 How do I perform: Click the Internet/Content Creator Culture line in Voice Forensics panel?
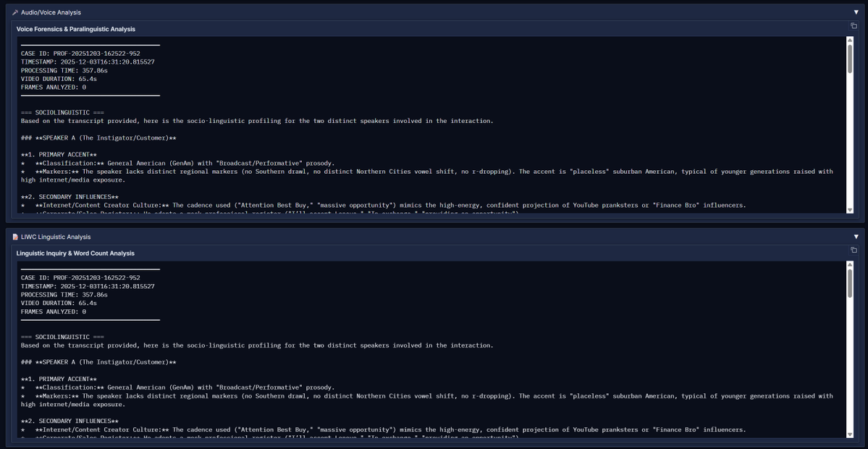click(383, 205)
